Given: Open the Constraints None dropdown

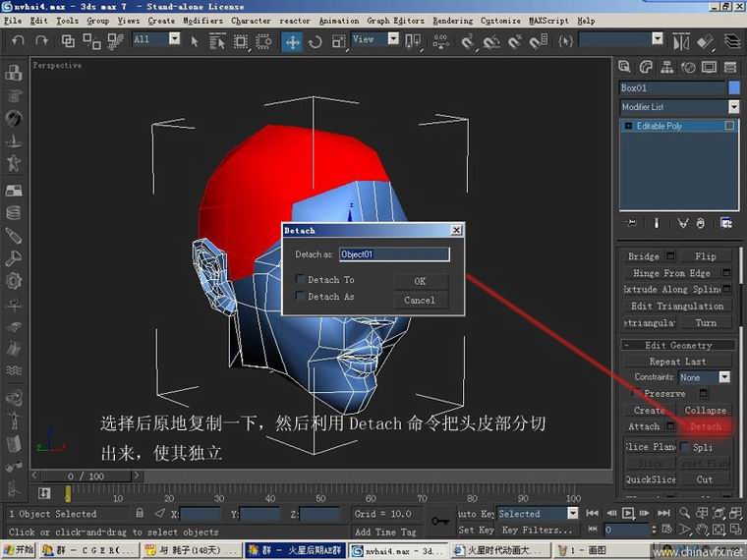Looking at the screenshot, I should coord(724,377).
